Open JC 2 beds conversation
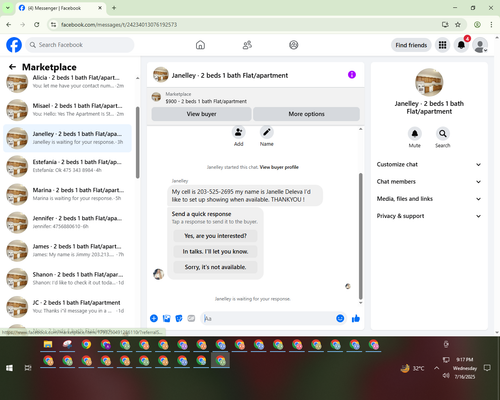 tap(68, 307)
